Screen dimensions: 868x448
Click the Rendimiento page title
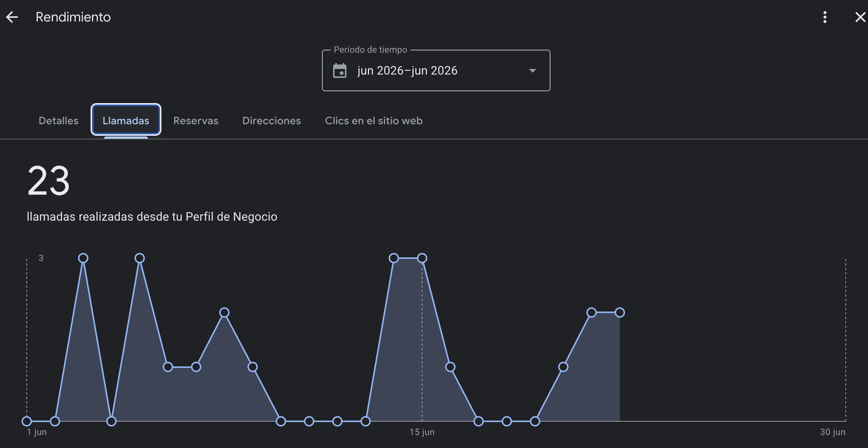click(73, 17)
